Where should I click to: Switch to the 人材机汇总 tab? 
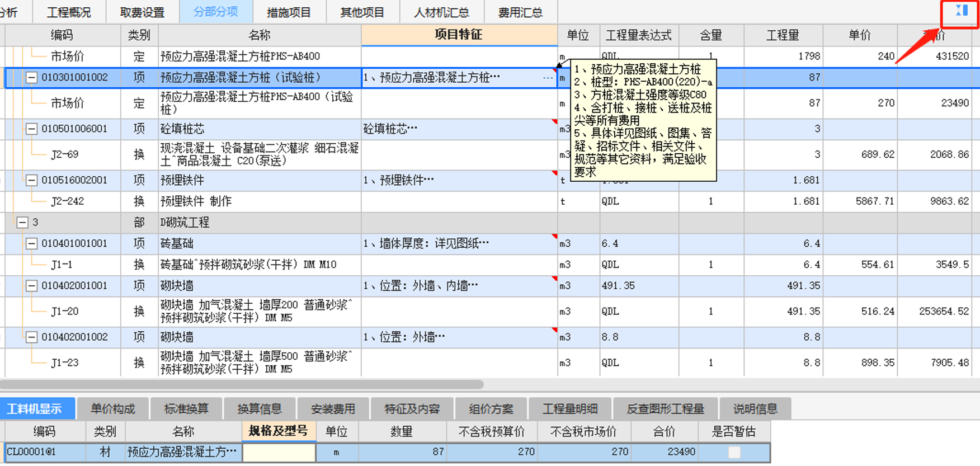pos(441,12)
